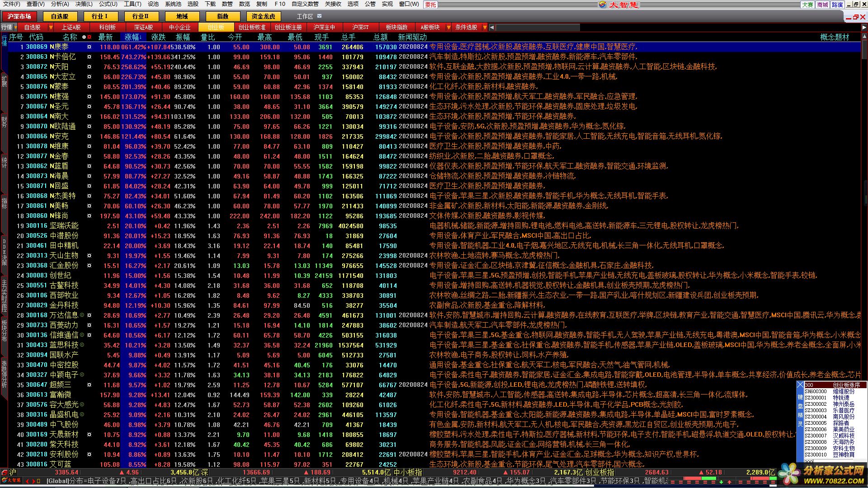Image resolution: width=868 pixels, height=488 pixels.
Task: Open the dropdown arrow next to 行情
Action: point(16,28)
